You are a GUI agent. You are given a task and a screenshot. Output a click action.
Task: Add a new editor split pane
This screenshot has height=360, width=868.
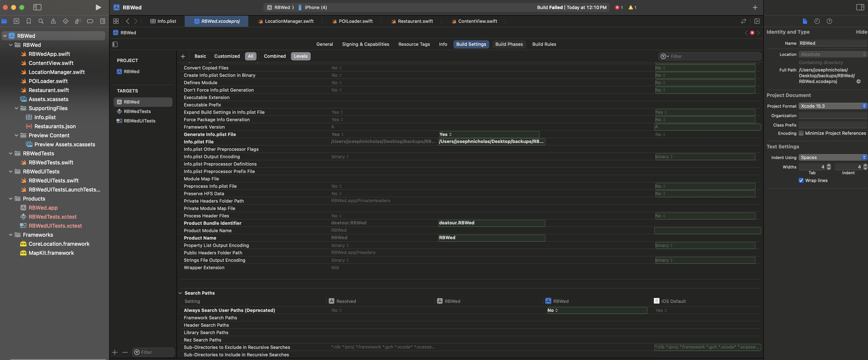click(x=757, y=21)
